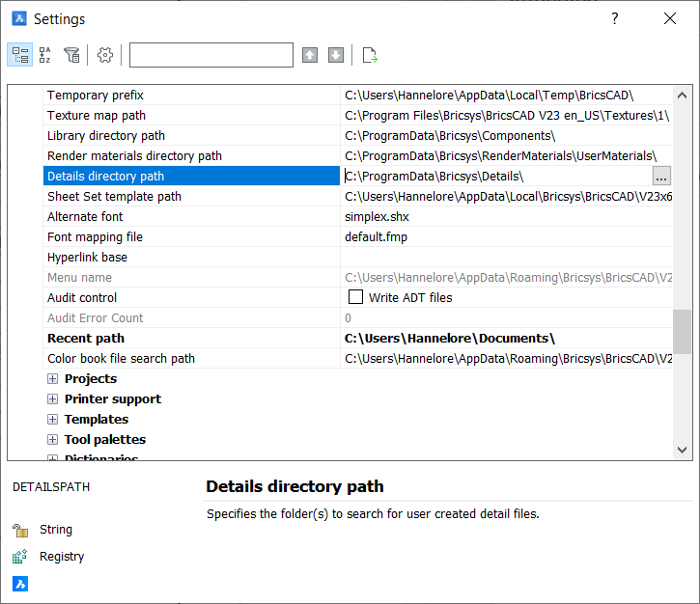The height and width of the screenshot is (604, 700).
Task: Select the Alternate font setting row
Action: (x=191, y=217)
